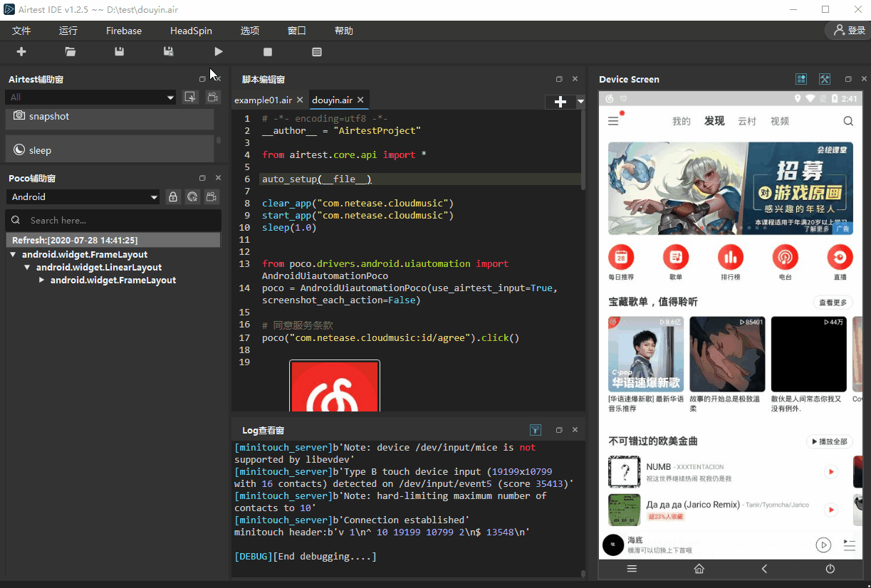Open the 窗口 menu

point(297,31)
